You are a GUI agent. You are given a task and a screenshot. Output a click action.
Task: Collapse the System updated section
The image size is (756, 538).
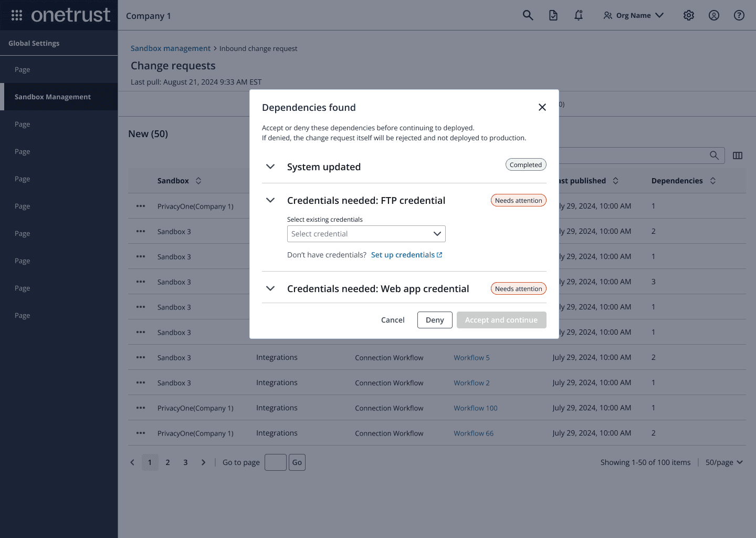click(270, 167)
